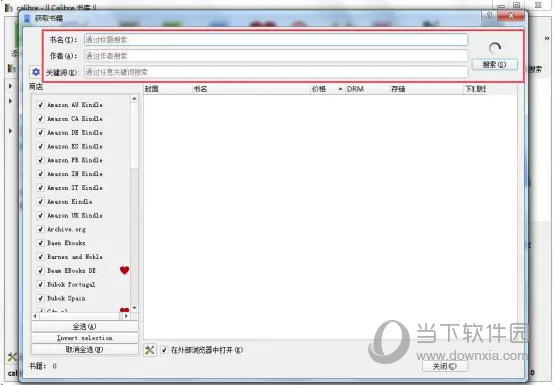The width and height of the screenshot is (553, 385).
Task: Toggle the Bubok Spain checkbox
Action: click(x=41, y=298)
